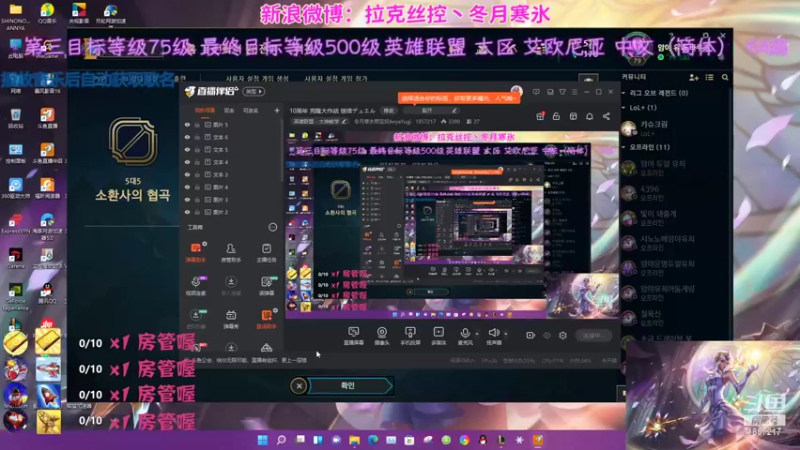Hide layer 文本 6
Viewport: 800px width, 450px height.
[x=187, y=137]
